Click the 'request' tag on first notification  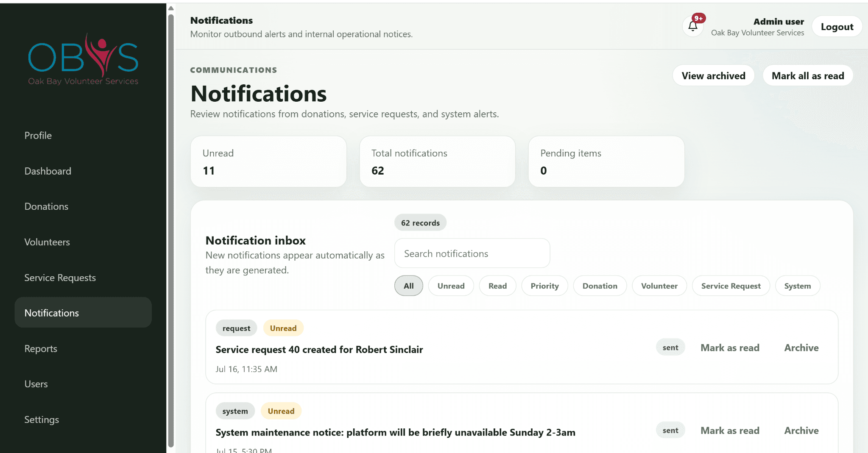[236, 328]
